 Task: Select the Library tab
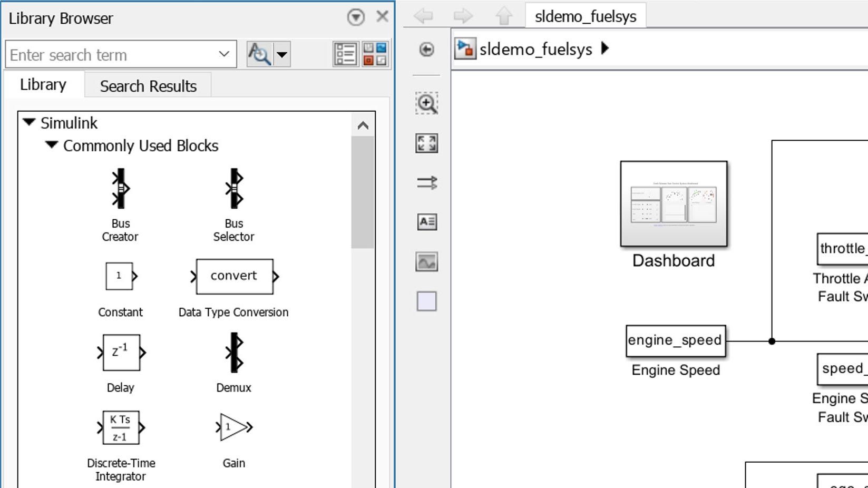[x=43, y=84]
